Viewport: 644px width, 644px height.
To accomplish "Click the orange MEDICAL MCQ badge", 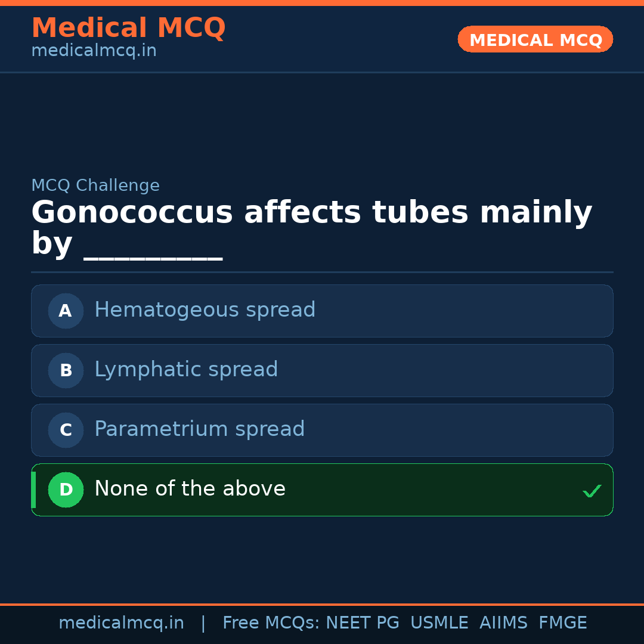I will [x=535, y=39].
